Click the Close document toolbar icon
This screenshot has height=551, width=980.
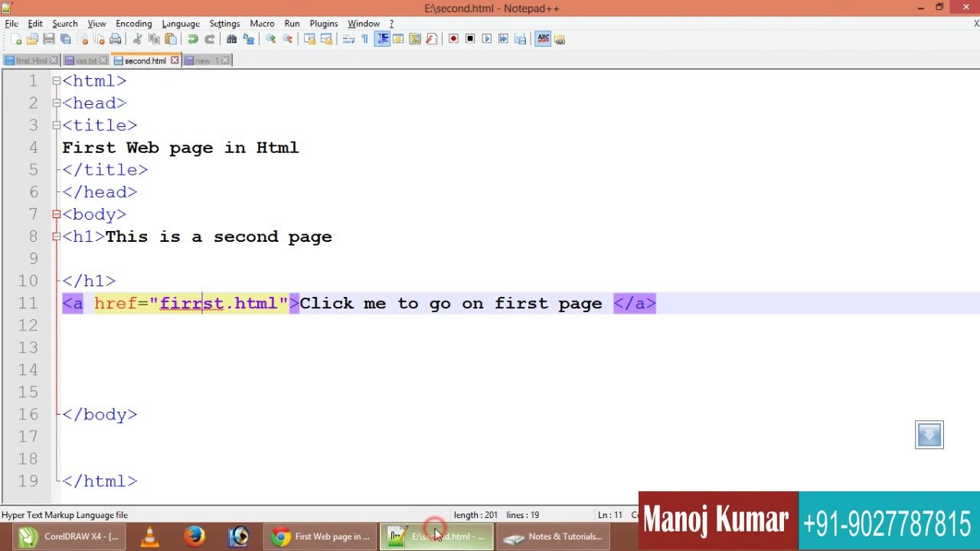(x=82, y=39)
